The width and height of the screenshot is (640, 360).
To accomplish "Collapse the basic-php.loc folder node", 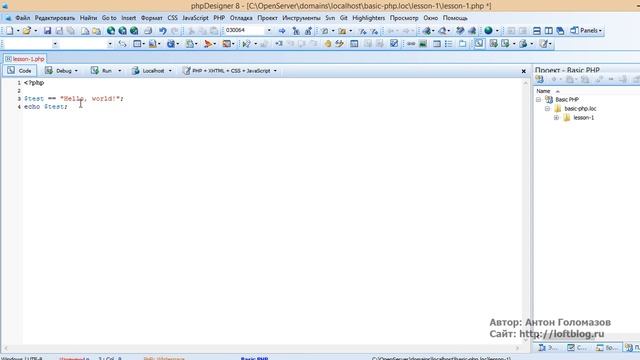I will 547,109.
